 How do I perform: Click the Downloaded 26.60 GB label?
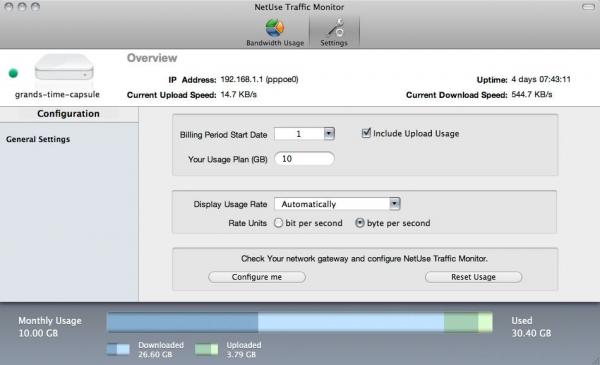(x=161, y=349)
